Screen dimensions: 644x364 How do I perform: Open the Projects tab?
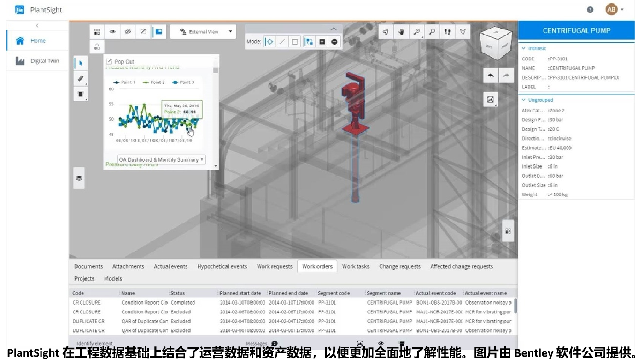84,279
